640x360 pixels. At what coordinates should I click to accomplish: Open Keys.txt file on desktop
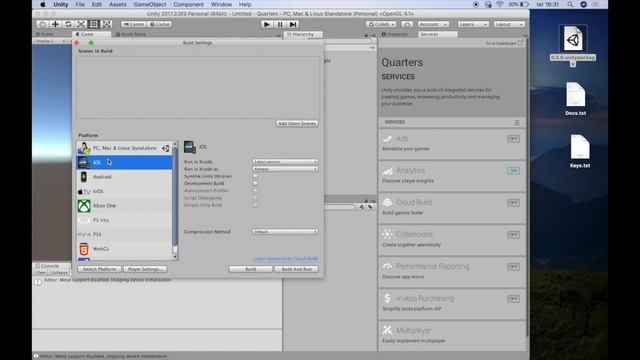tap(580, 151)
